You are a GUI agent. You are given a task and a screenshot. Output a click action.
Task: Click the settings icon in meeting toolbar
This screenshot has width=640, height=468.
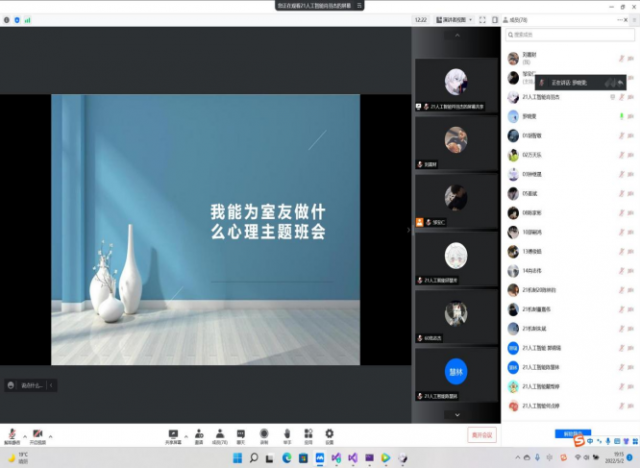[329, 435]
